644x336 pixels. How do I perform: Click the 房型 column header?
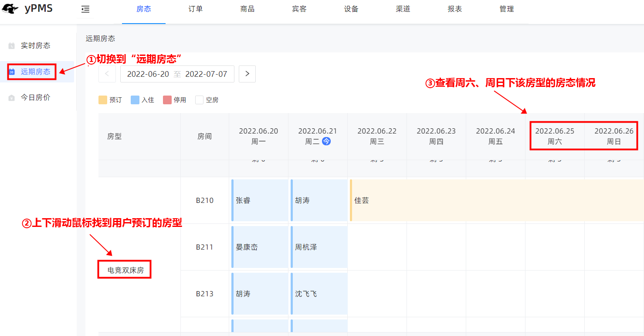pyautogui.click(x=139, y=137)
